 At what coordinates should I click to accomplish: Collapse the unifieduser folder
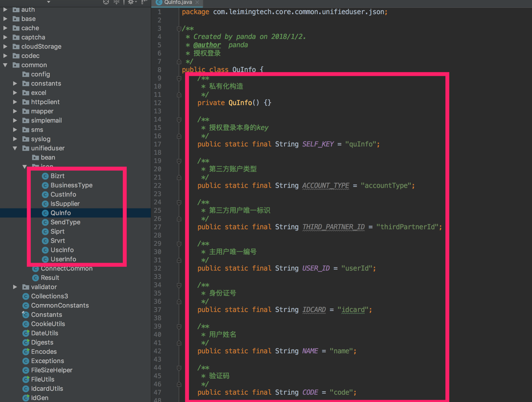[x=15, y=148]
